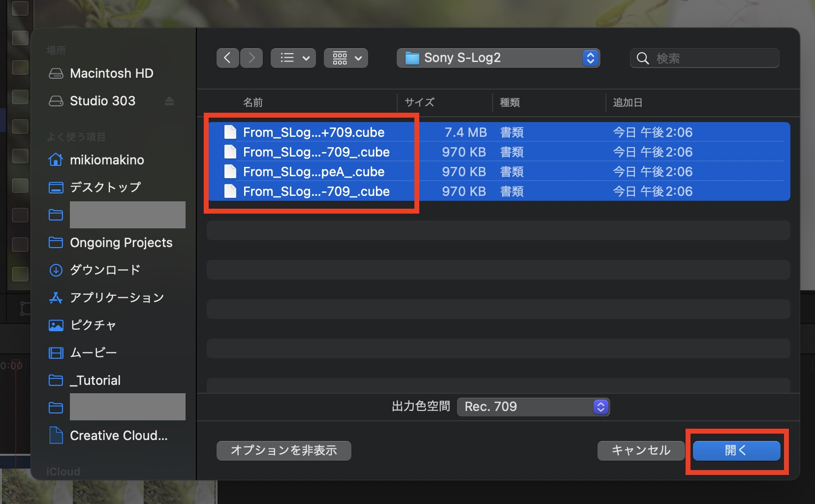This screenshot has height=504, width=815.
Task: Click the Creative Cloud document icon
Action: pyautogui.click(x=56, y=436)
